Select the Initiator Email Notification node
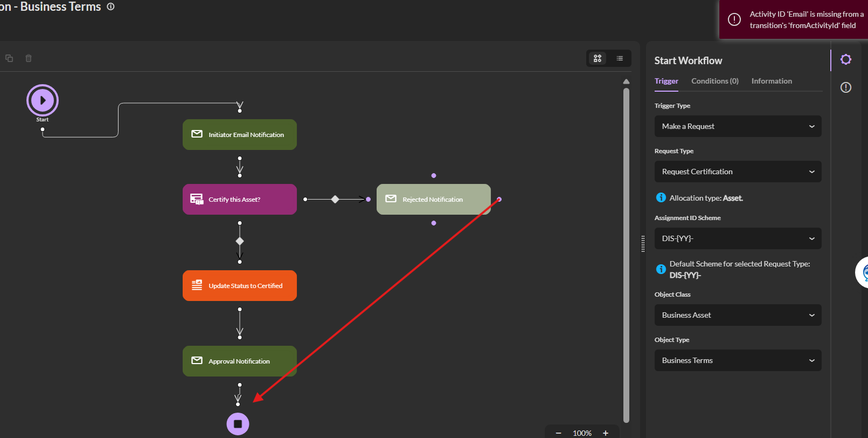This screenshot has height=438, width=868. click(240, 135)
